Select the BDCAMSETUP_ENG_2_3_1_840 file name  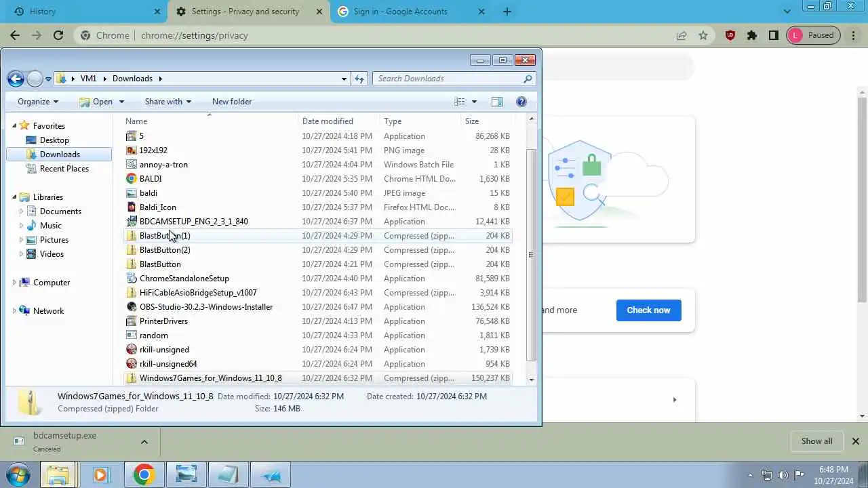(194, 222)
